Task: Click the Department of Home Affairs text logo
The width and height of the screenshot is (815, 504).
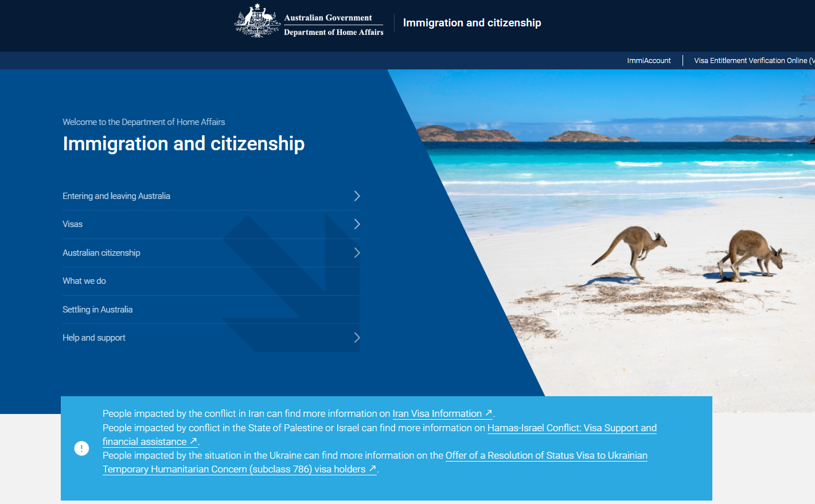Action: pyautogui.click(x=333, y=32)
